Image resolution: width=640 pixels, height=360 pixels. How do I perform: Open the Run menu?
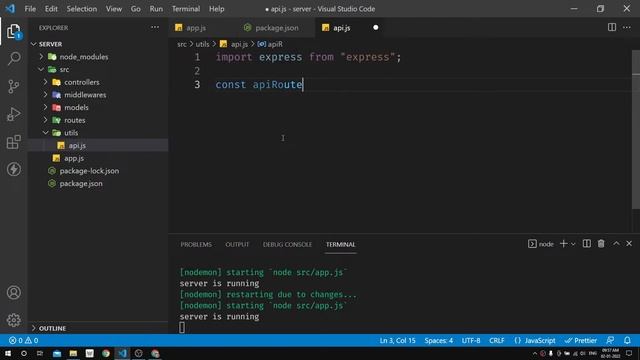(156, 9)
